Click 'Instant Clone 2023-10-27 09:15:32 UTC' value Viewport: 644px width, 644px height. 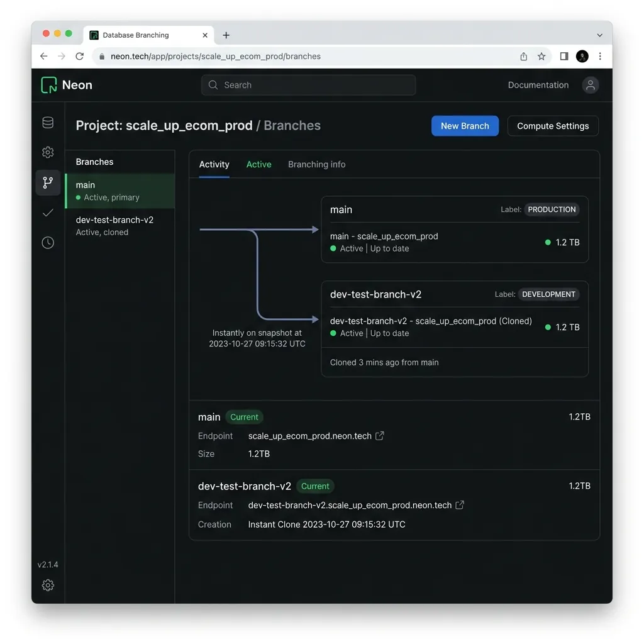(x=326, y=525)
